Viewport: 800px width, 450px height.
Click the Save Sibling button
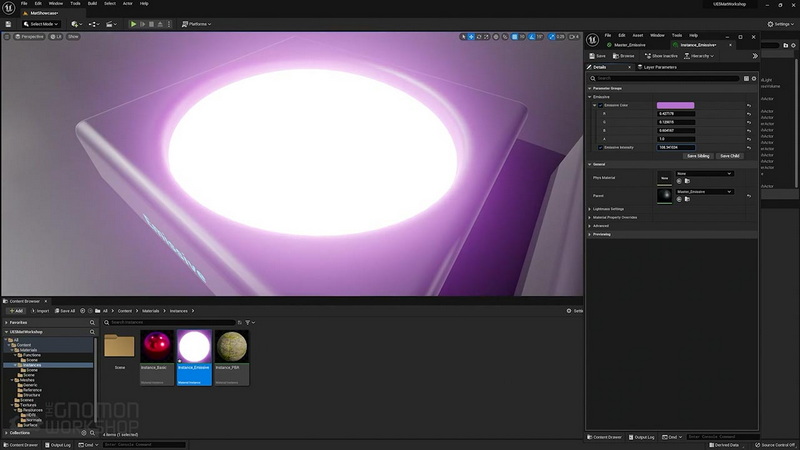[x=698, y=156]
